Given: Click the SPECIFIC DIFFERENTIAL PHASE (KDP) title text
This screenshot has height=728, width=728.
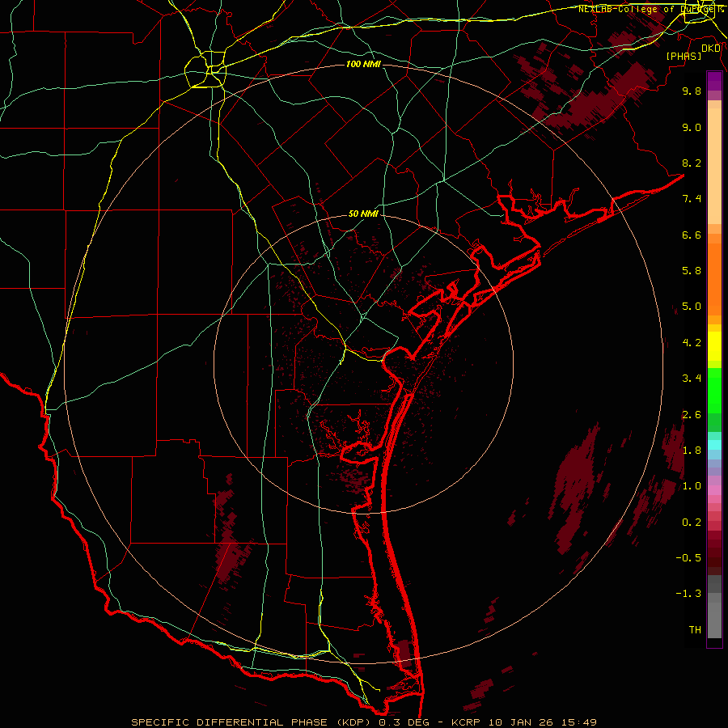Looking at the screenshot, I should click(253, 722).
